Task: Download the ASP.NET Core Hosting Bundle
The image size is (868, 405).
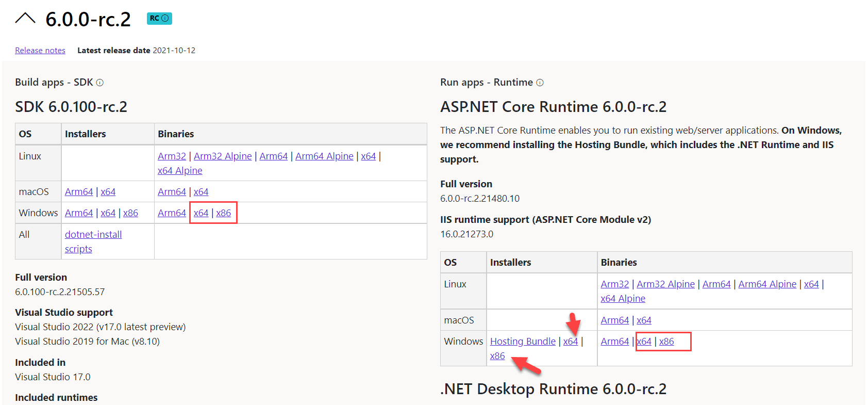Action: click(x=523, y=342)
